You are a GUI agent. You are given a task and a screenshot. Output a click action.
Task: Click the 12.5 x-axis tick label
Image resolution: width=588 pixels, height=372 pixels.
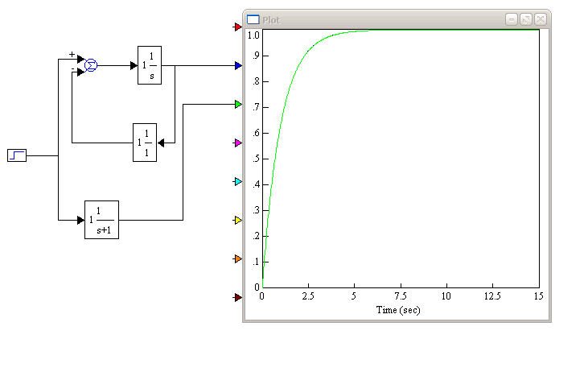[x=492, y=296]
